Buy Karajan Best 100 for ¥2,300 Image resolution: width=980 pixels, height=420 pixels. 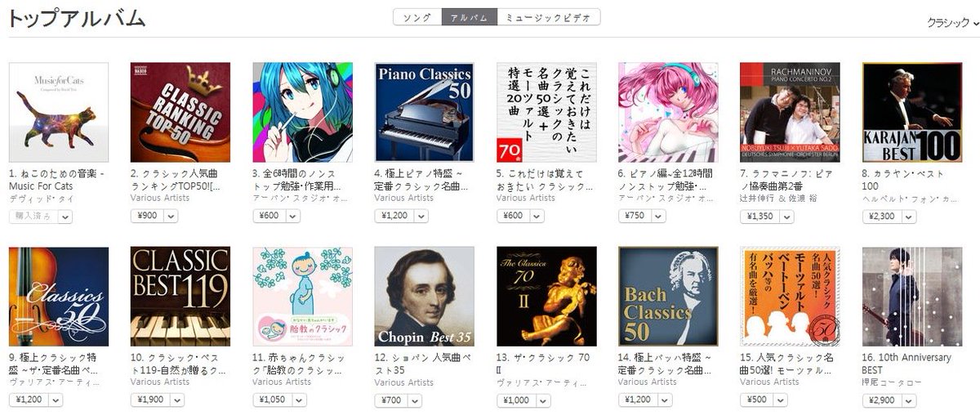pyautogui.click(x=883, y=217)
